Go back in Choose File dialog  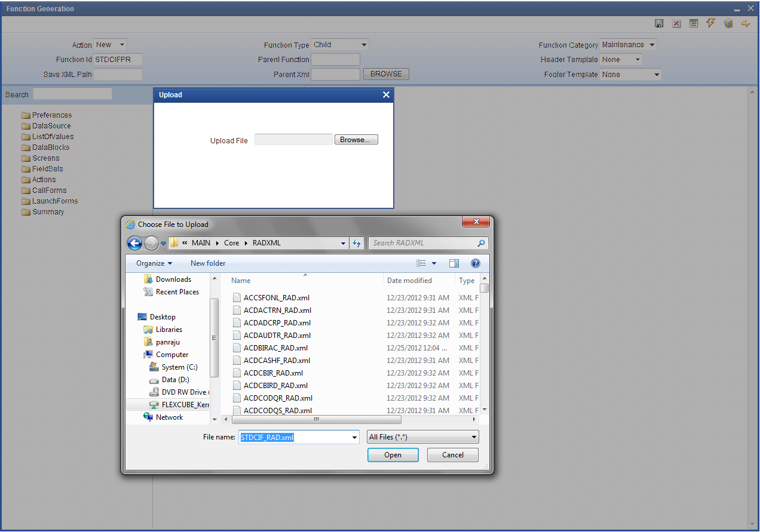pyautogui.click(x=135, y=243)
